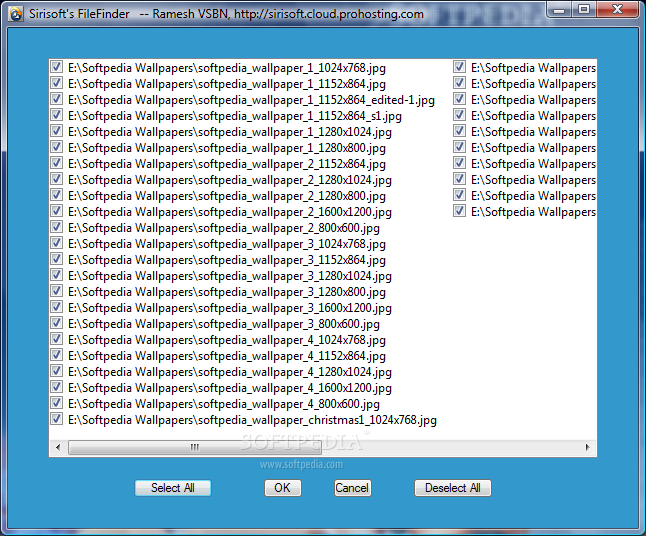This screenshot has width=646, height=536.
Task: Toggle softpedia_wallpaper_3_1024x768.jpg checkbox
Action: [x=56, y=243]
